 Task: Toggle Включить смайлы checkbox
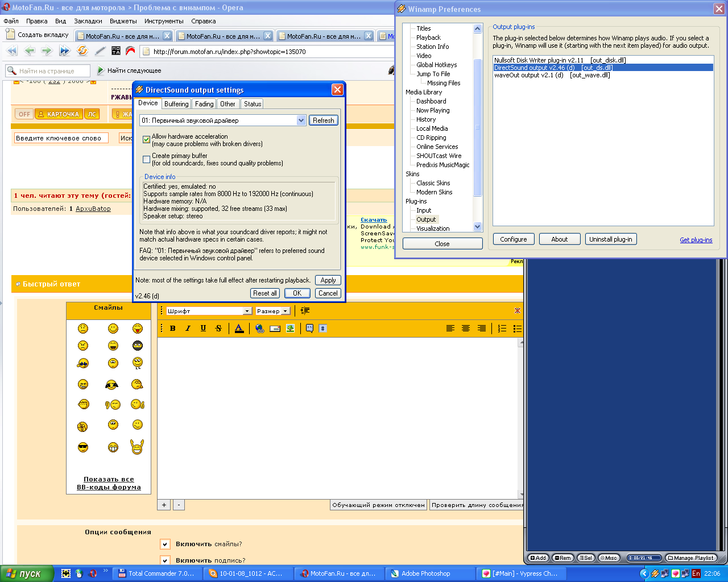165,544
